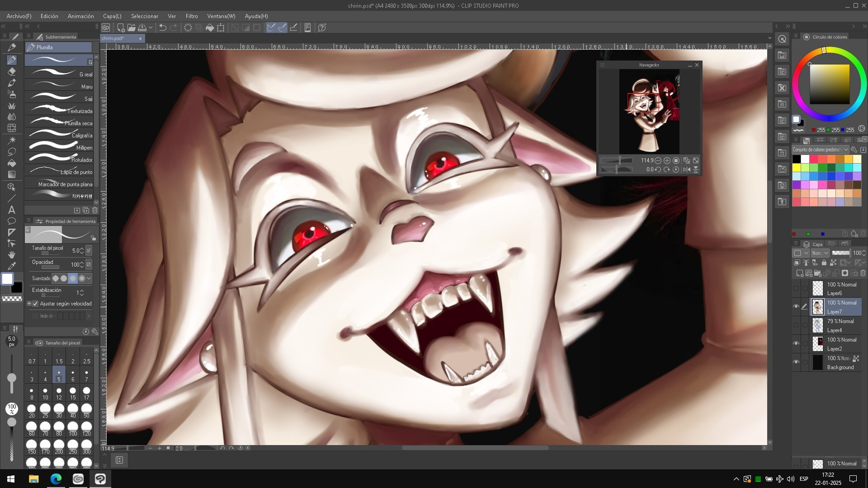The image size is (868, 488).
Task: Select the Lasso selection tool
Action: [12, 151]
